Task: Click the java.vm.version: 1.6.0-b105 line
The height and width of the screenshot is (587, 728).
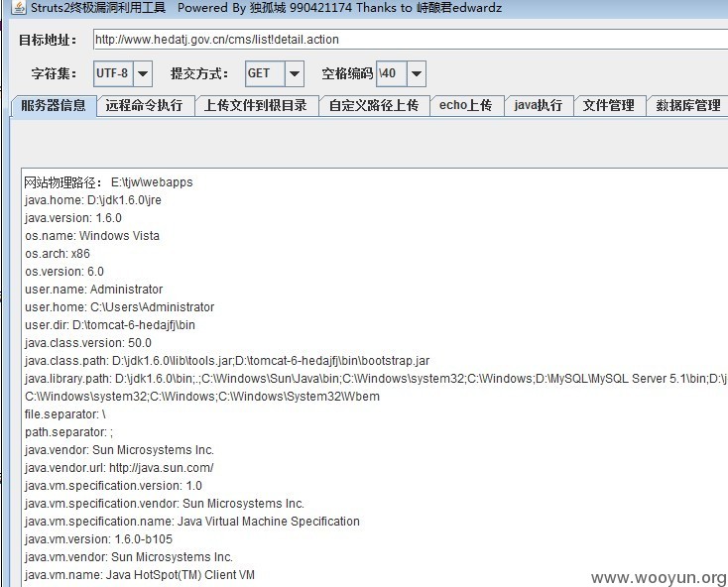Action: [x=98, y=539]
